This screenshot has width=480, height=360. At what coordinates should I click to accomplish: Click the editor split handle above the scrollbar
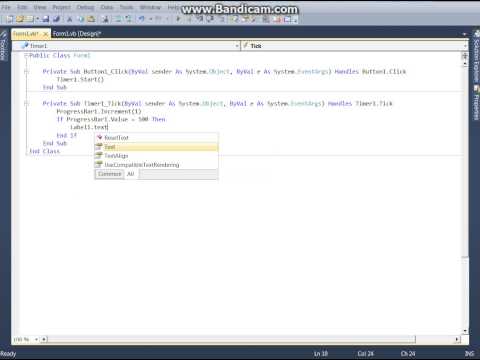tap(465, 56)
